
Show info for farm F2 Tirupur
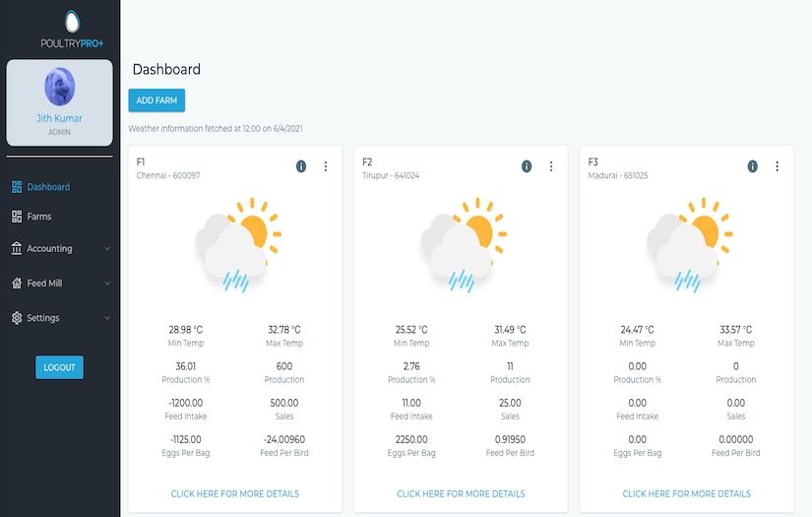coord(527,166)
